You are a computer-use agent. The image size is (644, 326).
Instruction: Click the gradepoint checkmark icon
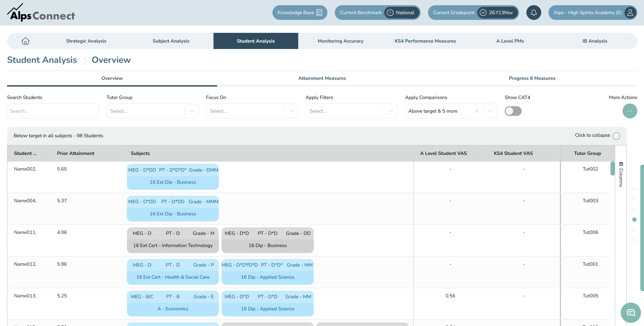pyautogui.click(x=483, y=12)
